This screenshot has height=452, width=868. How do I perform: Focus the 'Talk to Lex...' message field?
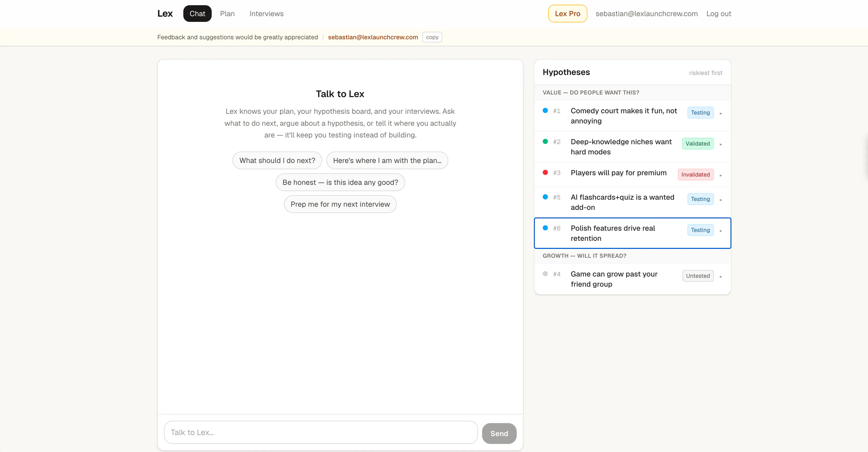click(321, 432)
